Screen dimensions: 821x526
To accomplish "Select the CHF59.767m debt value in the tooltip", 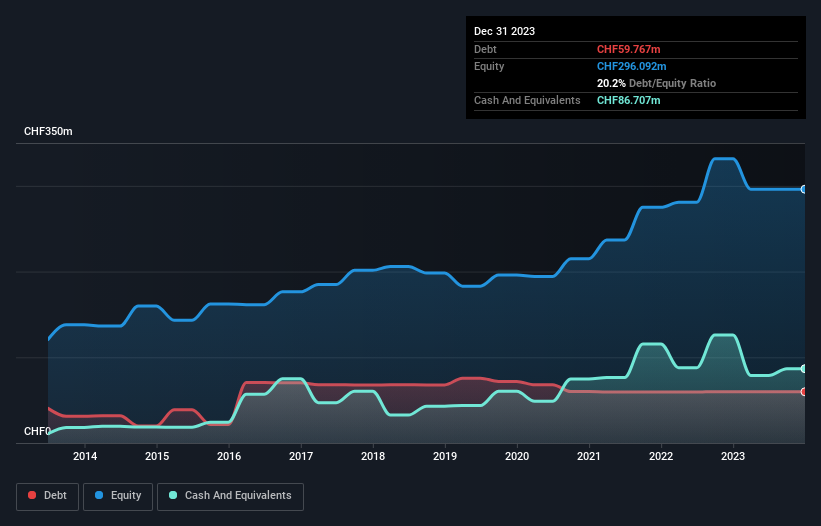I will tap(628, 49).
